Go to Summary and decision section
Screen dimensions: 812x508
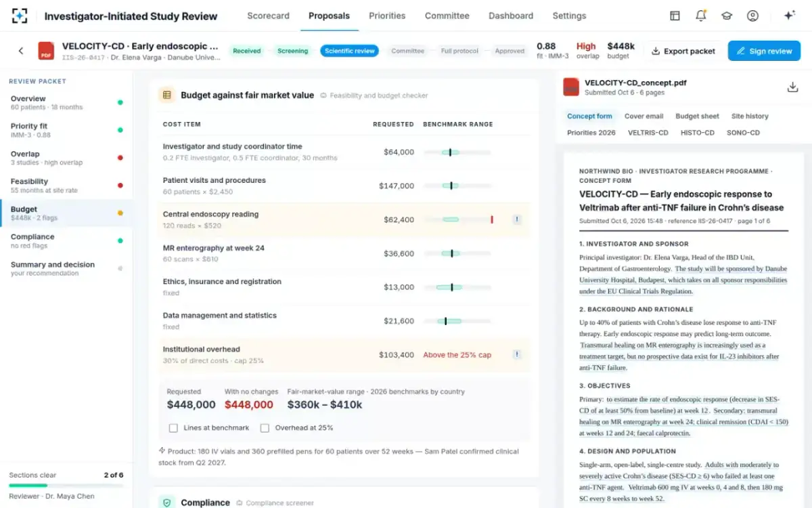tap(66, 269)
